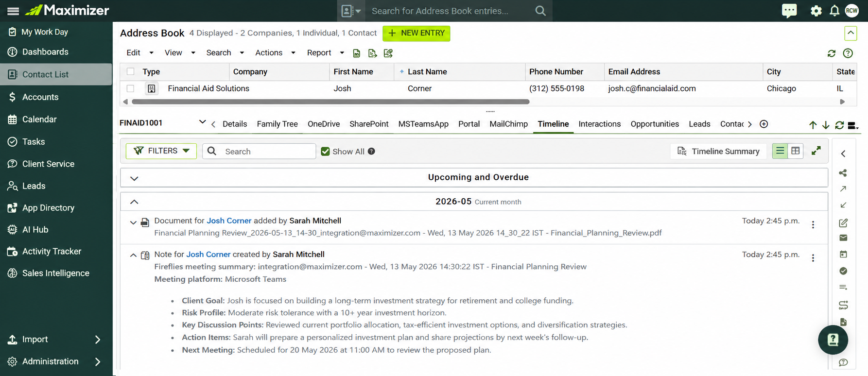Sort by the Last Name column

tap(427, 71)
